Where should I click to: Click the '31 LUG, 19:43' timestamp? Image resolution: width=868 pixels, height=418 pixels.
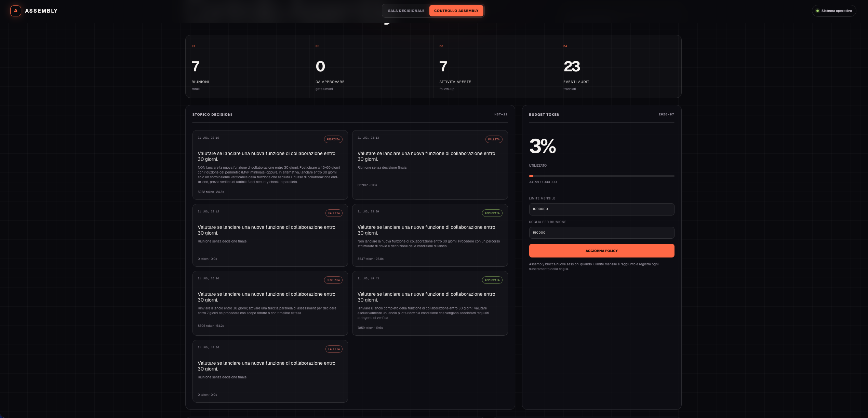pyautogui.click(x=368, y=279)
